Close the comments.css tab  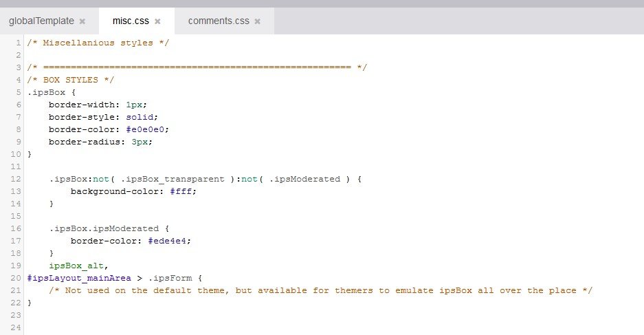(x=258, y=21)
